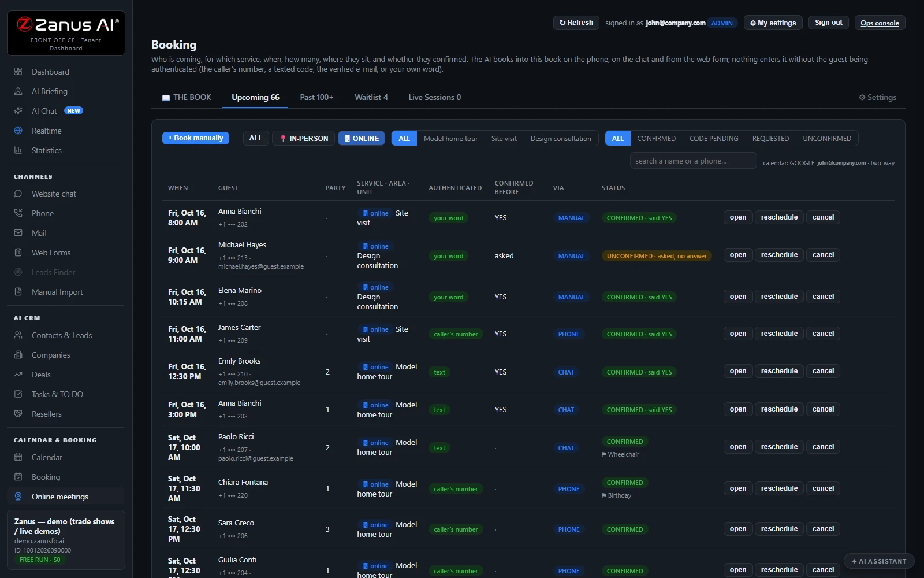Open the AI ASSISTANT floating button
This screenshot has width=924, height=578.
(x=879, y=561)
